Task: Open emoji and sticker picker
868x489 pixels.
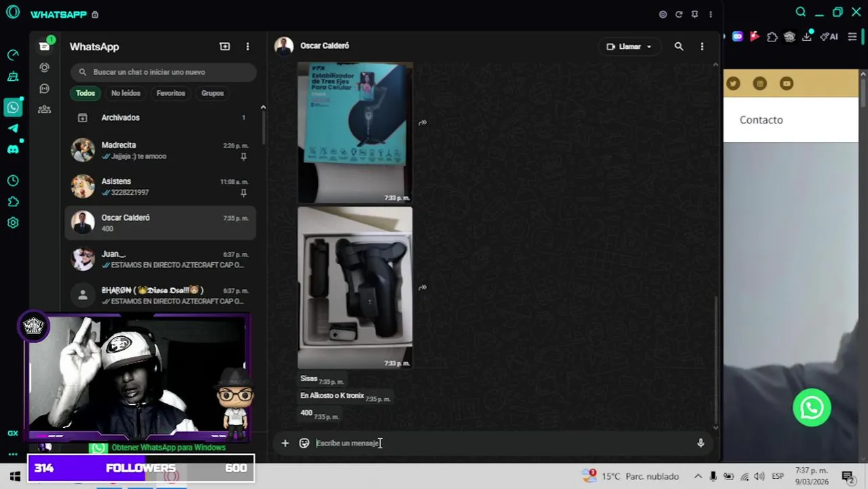Action: pyautogui.click(x=304, y=443)
